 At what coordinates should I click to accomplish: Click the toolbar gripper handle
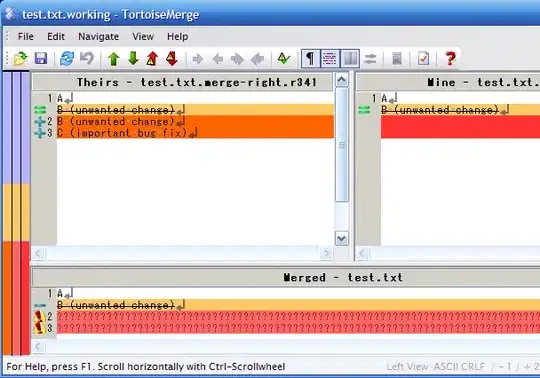tap(8, 59)
